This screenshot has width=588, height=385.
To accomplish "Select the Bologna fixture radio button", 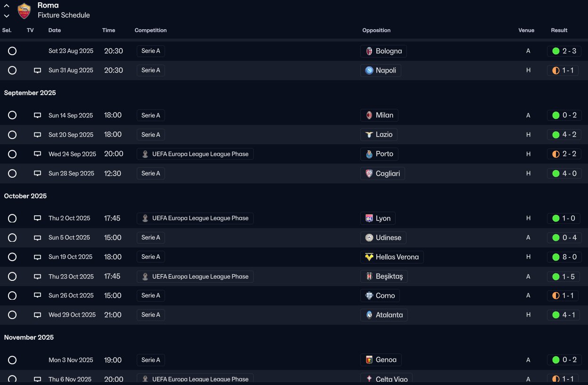I will [12, 51].
